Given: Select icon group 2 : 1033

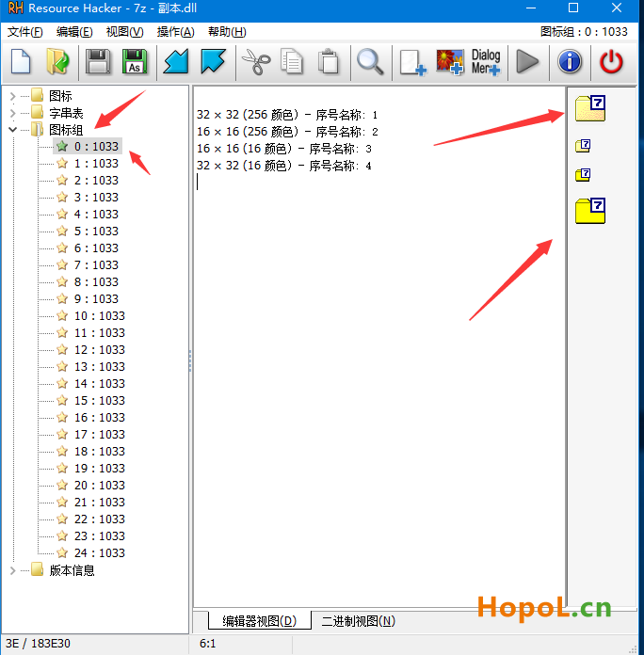Looking at the screenshot, I should [x=96, y=181].
